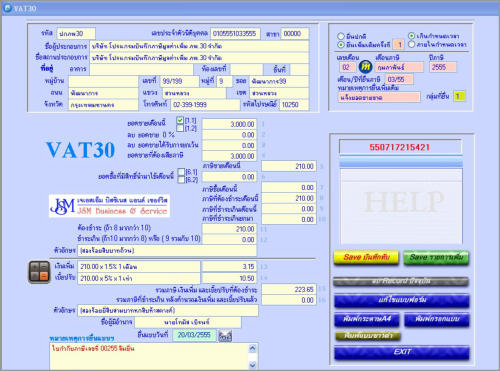
Task: Click the empty building name field
Action: point(141,69)
